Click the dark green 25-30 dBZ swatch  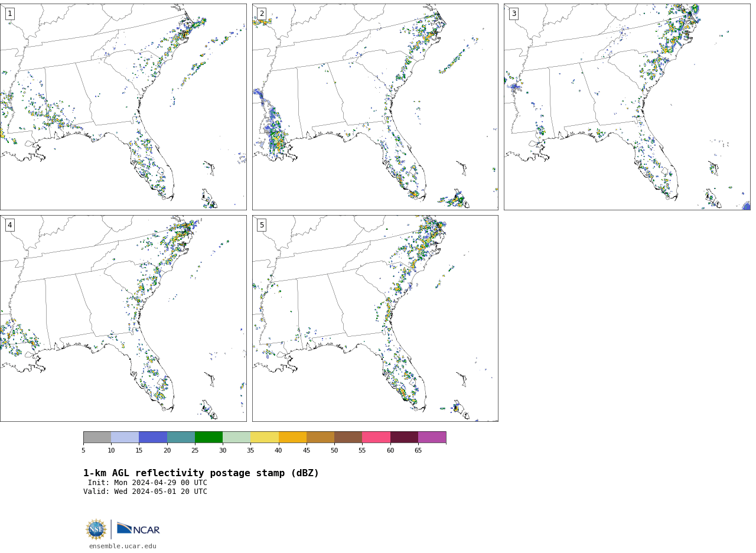coord(208,437)
